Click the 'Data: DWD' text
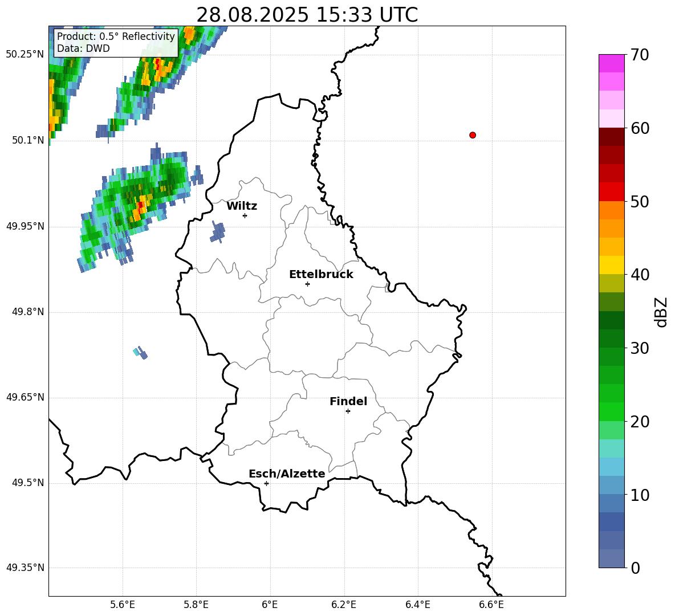Viewport: 675px width, 616px height. [x=83, y=48]
